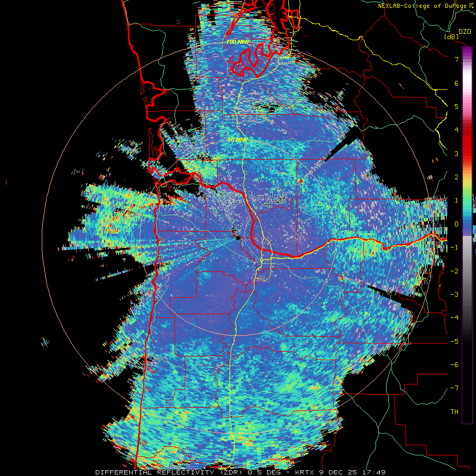The height and width of the screenshot is (476, 476).
Task: Click the 1 tick label on color scale
Action: pos(456,200)
